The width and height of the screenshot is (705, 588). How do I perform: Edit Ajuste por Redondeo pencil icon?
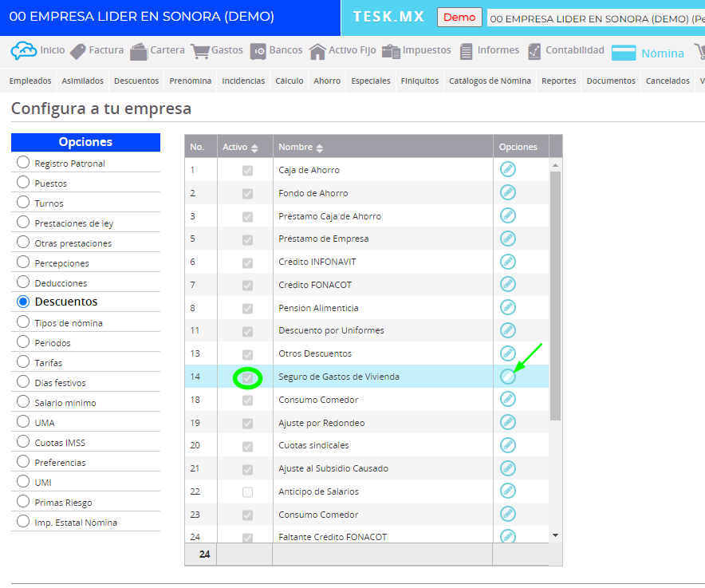click(x=508, y=422)
